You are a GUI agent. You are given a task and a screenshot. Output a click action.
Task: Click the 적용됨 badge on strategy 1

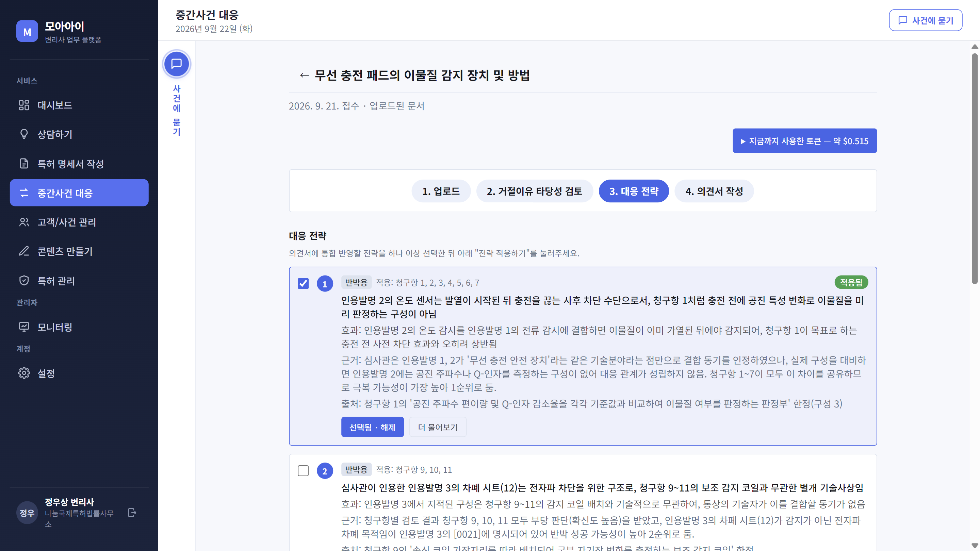pos(851,282)
